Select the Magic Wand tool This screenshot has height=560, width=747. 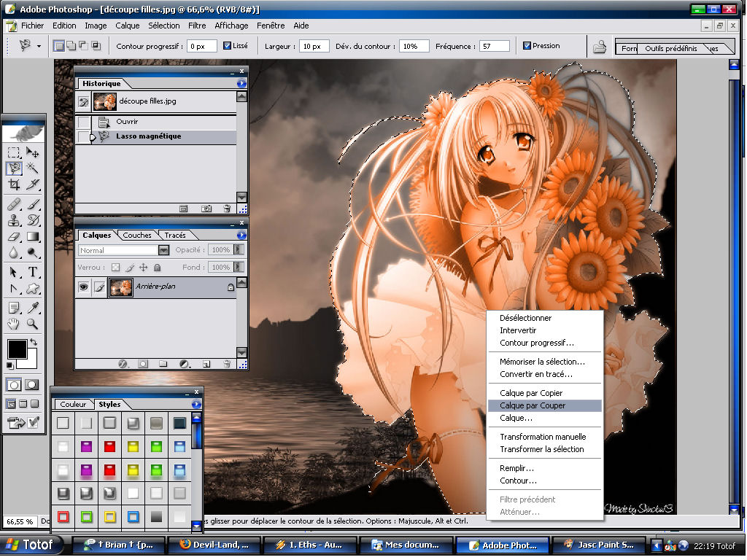(32, 168)
